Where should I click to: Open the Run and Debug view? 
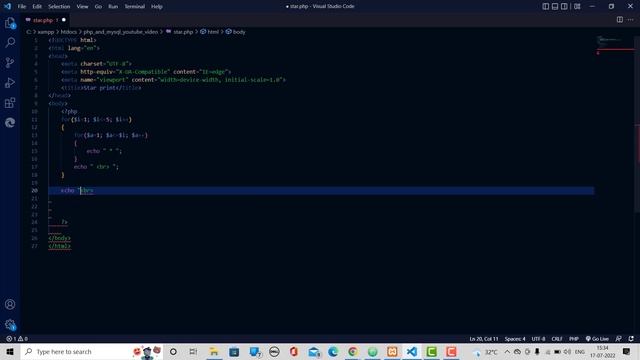[x=10, y=82]
